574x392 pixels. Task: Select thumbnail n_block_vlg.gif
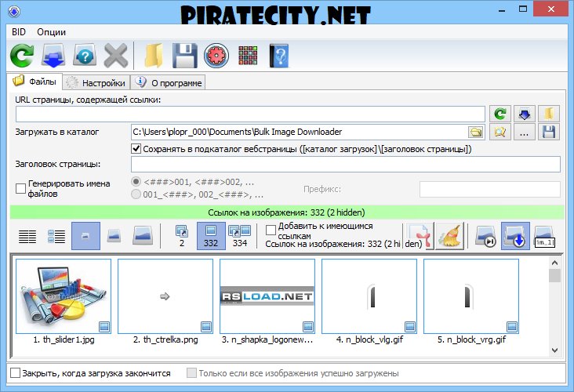coord(369,296)
